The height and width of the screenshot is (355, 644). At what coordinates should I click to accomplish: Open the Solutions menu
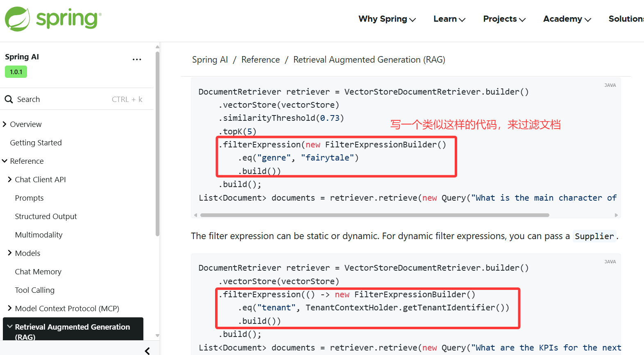[626, 19]
